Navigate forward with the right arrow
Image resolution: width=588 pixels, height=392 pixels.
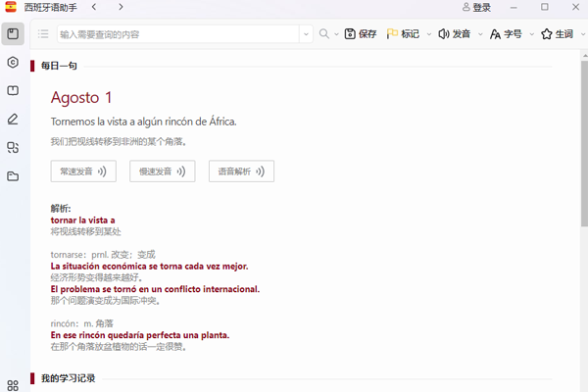[x=121, y=7]
